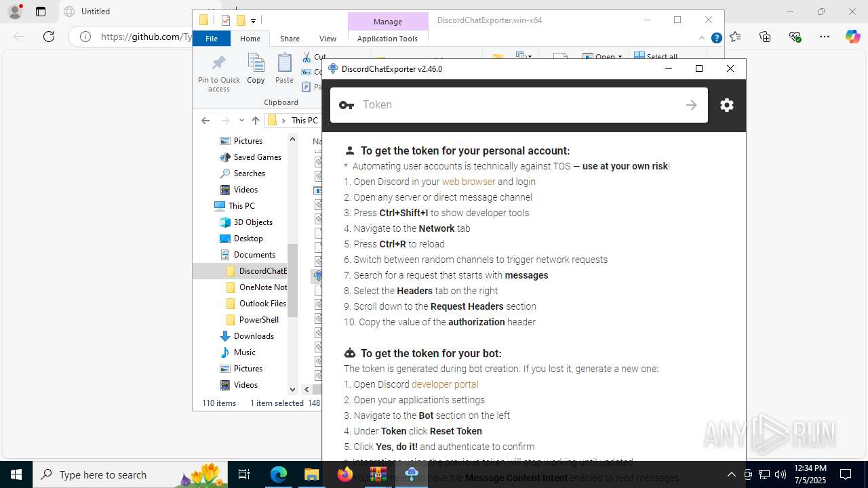The width and height of the screenshot is (868, 488).
Task: Select Saved Games in navigation pane
Action: 250,157
